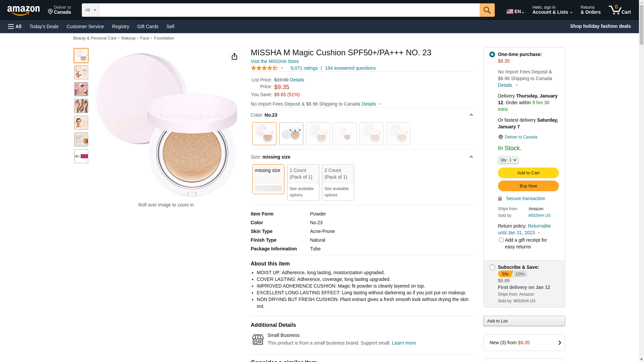The width and height of the screenshot is (644, 362).
Task: Open Today's Deals from navigation bar
Action: pos(44,26)
